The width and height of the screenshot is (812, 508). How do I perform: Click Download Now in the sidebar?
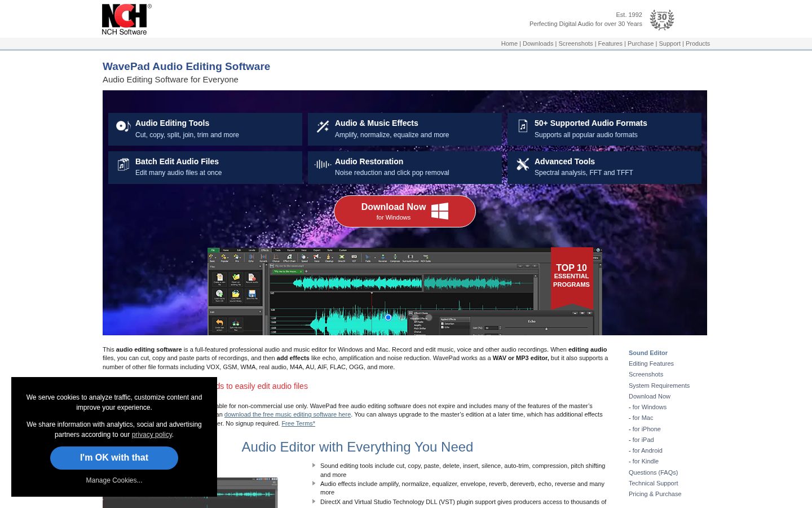pos(650,396)
